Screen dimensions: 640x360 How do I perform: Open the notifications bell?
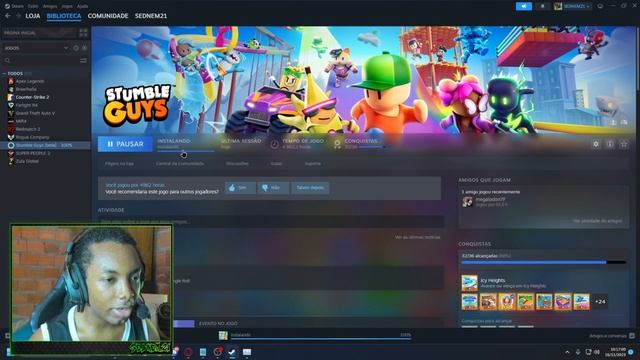coord(542,6)
